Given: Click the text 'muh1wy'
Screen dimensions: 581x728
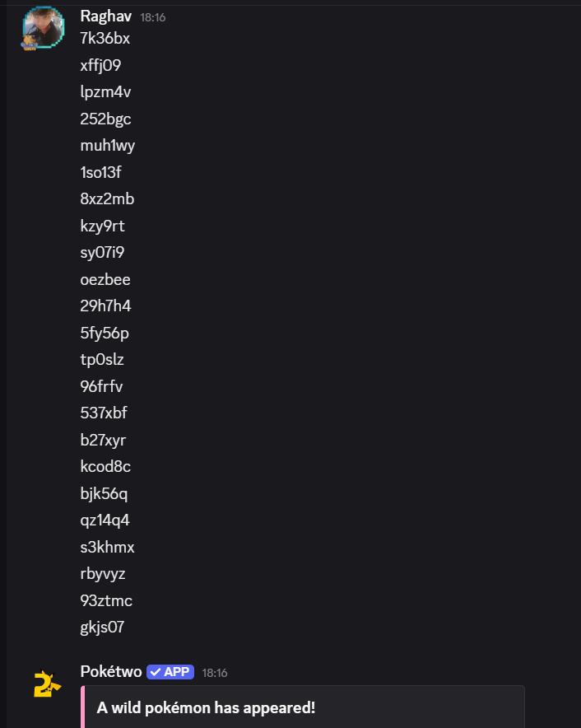Looking at the screenshot, I should pos(108,146).
